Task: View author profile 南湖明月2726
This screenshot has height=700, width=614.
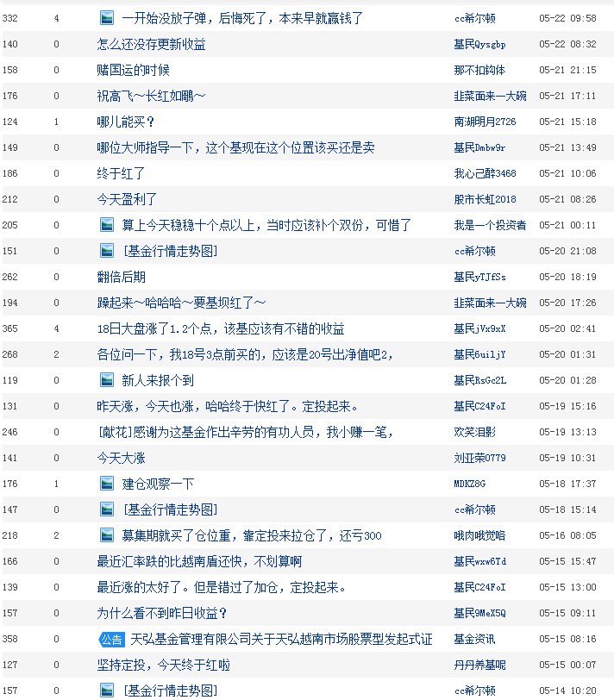Action: 485,122
